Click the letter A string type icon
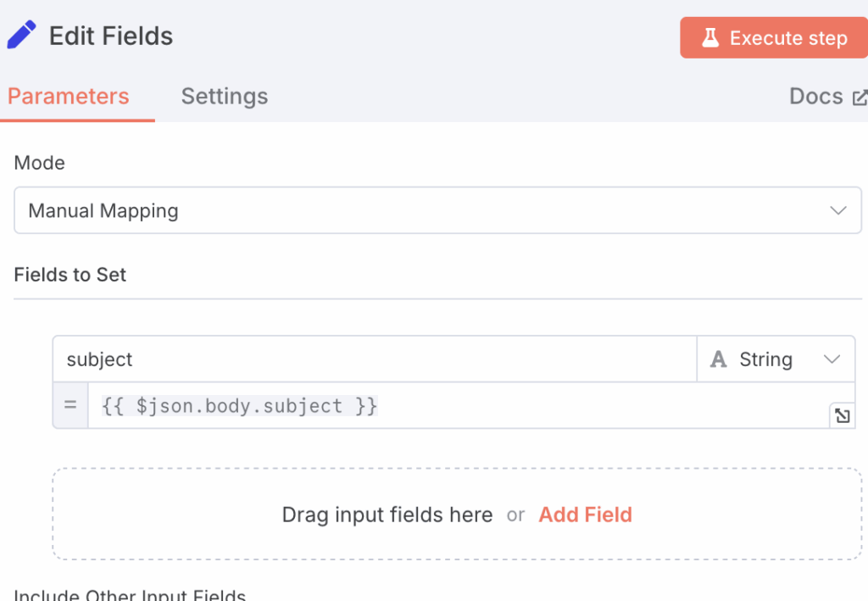 [x=719, y=359]
